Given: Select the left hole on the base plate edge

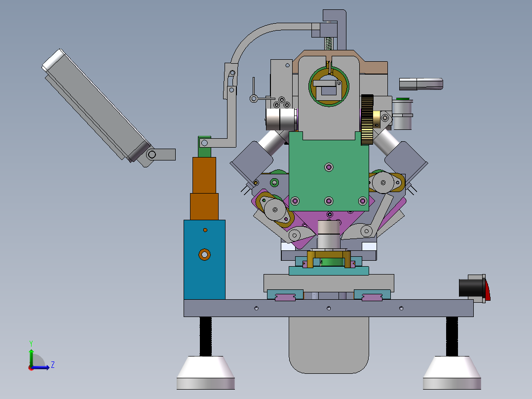Looking at the screenshot, I should click(x=256, y=308).
